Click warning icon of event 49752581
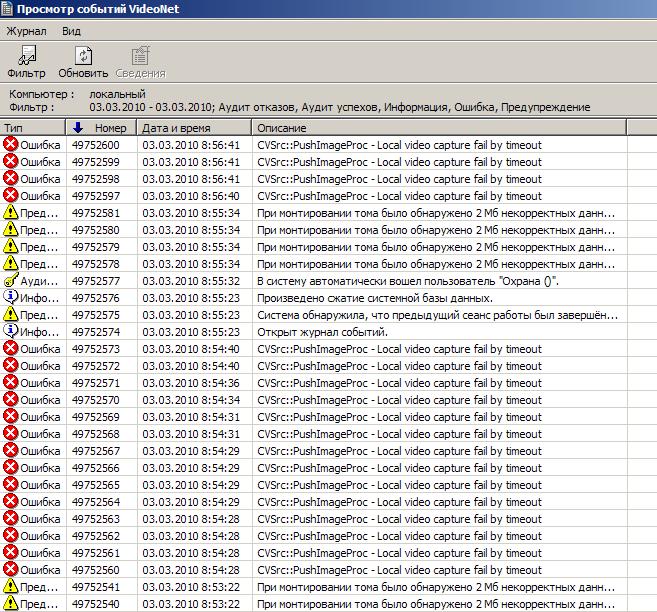The width and height of the screenshot is (657, 612). click(x=10, y=212)
